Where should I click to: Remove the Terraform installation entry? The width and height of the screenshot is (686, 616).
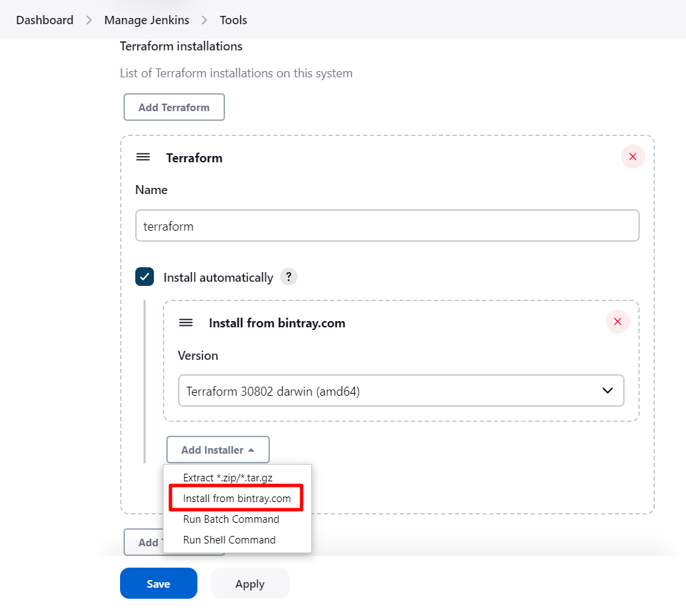tap(633, 157)
